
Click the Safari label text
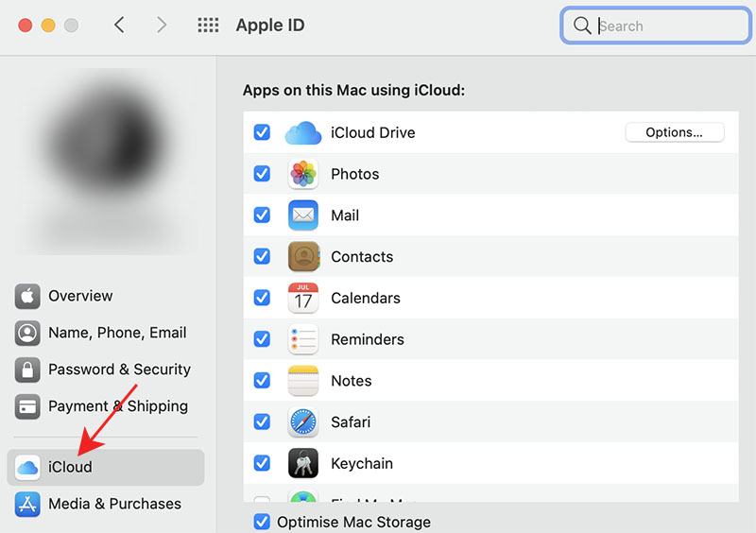click(x=351, y=422)
